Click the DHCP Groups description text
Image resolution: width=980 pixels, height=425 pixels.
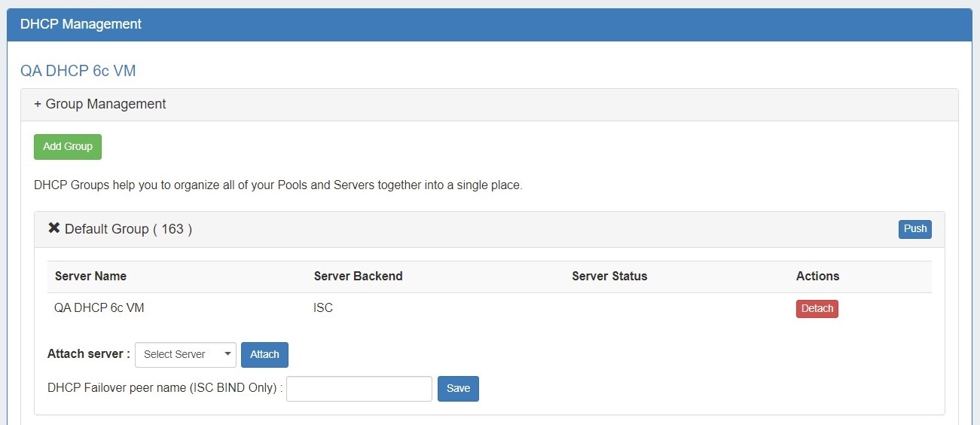277,185
